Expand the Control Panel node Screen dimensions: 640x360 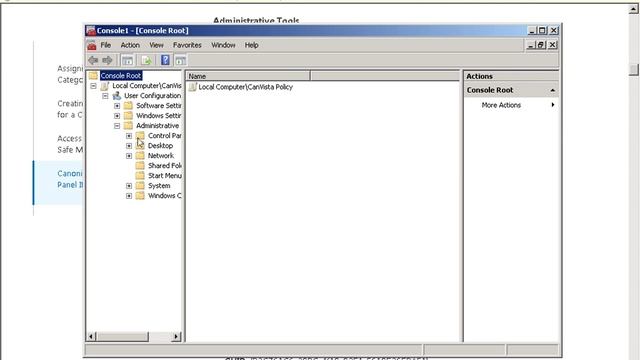point(129,136)
